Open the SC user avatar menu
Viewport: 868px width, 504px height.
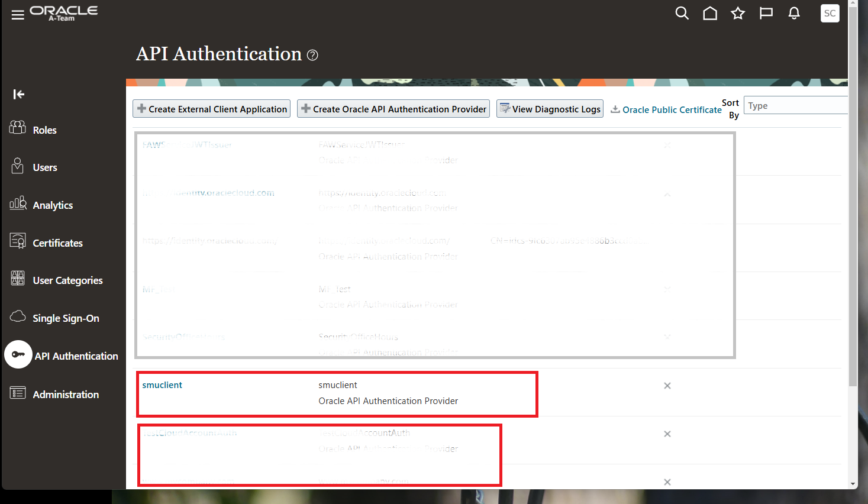830,13
